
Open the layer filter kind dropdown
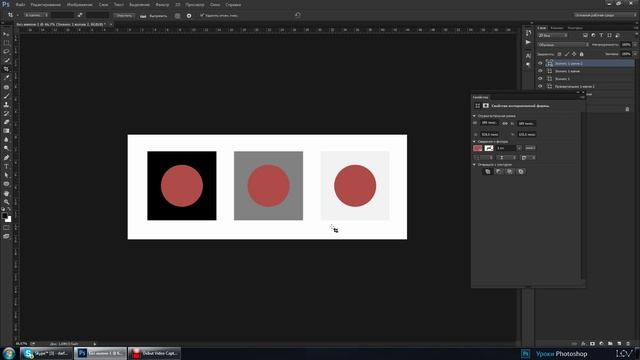(553, 36)
